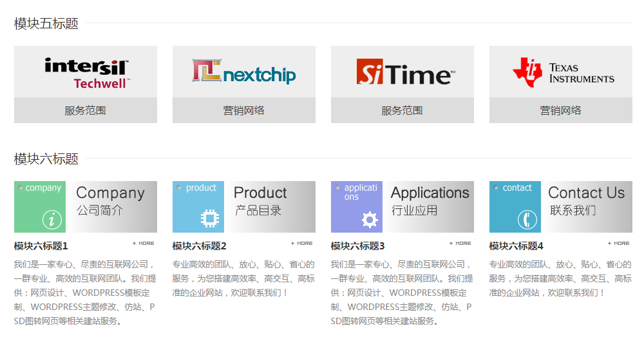Image resolution: width=644 pixels, height=348 pixels.
Task: Click description text under 模块六标题1
Action: [x=86, y=293]
